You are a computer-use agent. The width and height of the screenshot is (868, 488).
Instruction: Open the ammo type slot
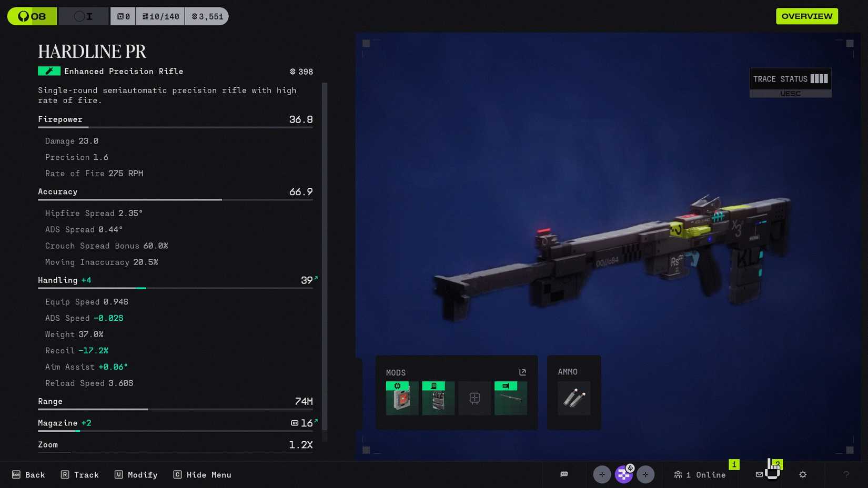tap(573, 398)
